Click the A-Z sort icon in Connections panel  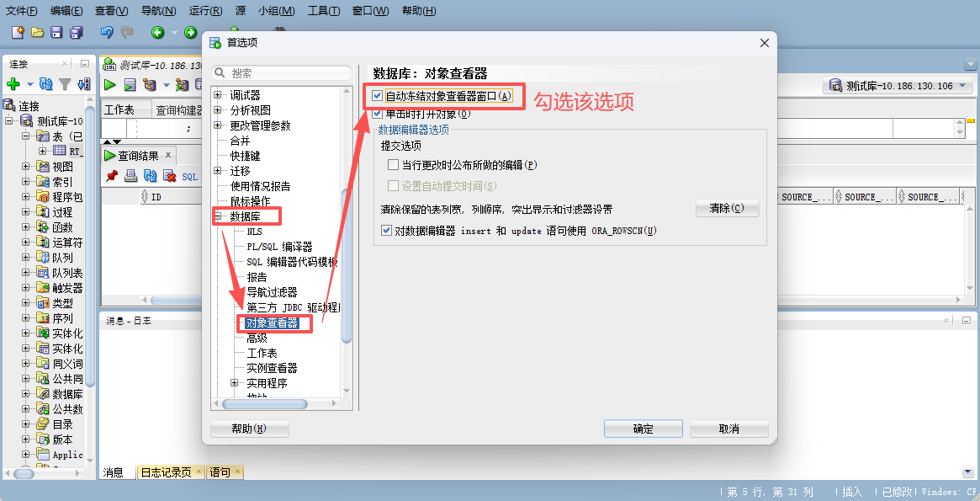[x=84, y=84]
